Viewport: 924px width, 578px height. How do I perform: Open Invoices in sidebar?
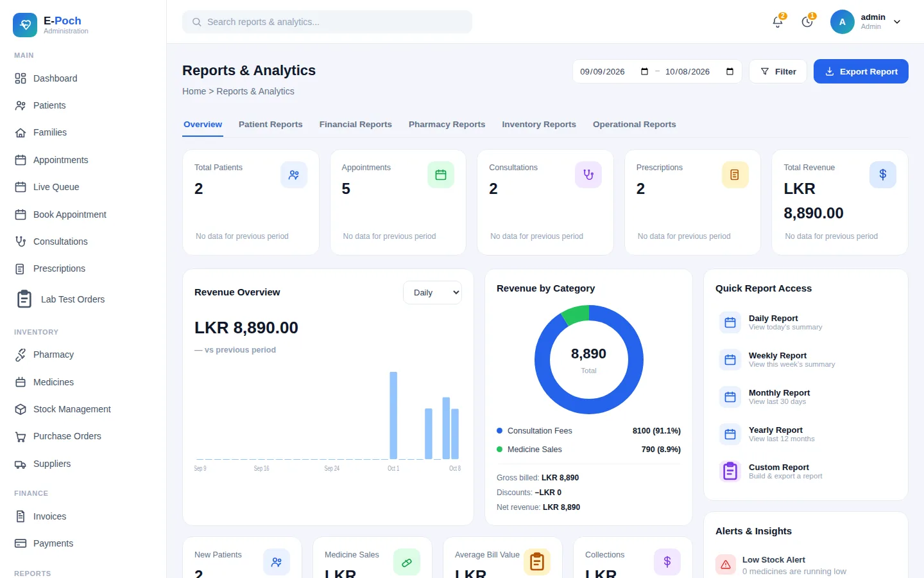click(83, 516)
